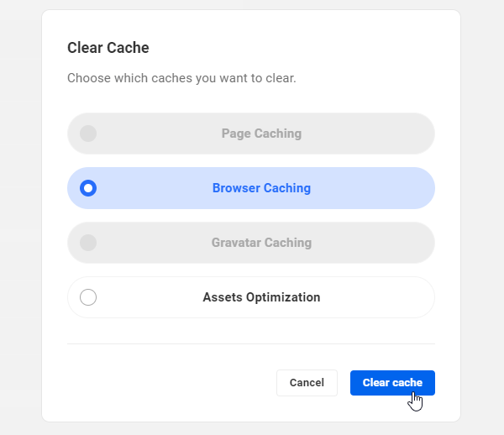Click the "Browser Caching" label text

(x=261, y=188)
